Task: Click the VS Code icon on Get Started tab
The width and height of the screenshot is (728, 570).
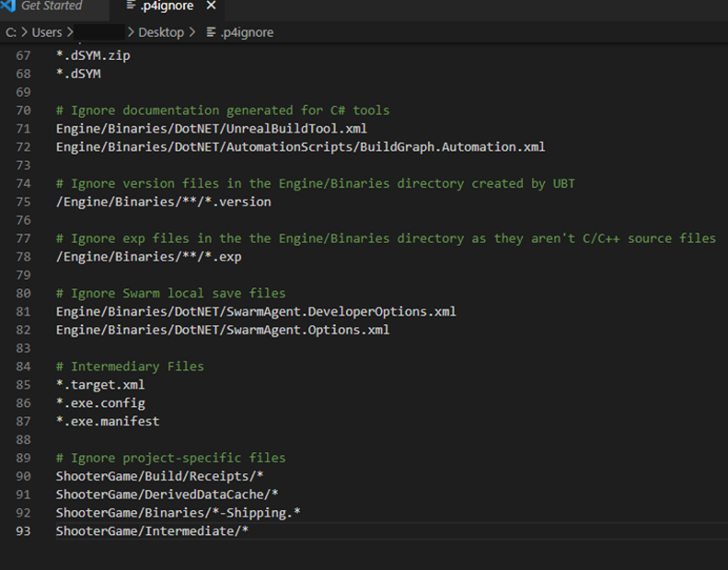Action: (x=8, y=6)
